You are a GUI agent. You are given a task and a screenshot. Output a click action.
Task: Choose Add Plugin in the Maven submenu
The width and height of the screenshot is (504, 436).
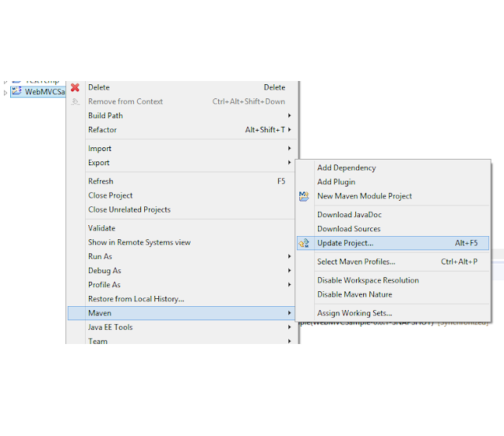[393, 182]
